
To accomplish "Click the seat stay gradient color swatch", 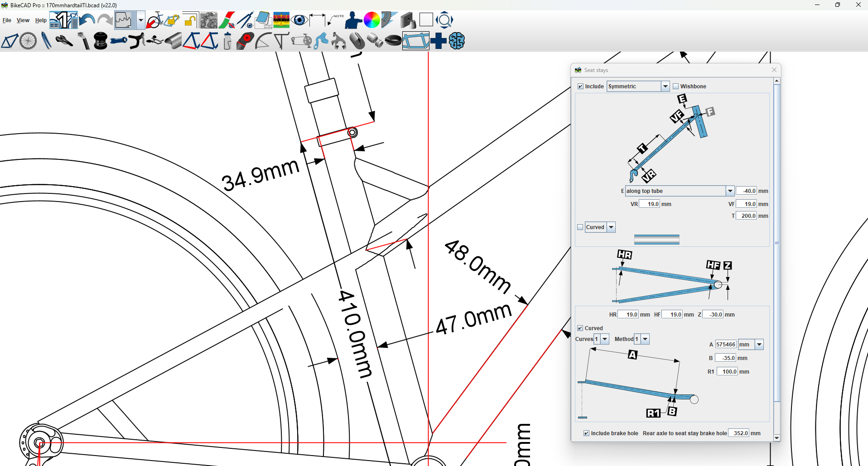I will (656, 240).
